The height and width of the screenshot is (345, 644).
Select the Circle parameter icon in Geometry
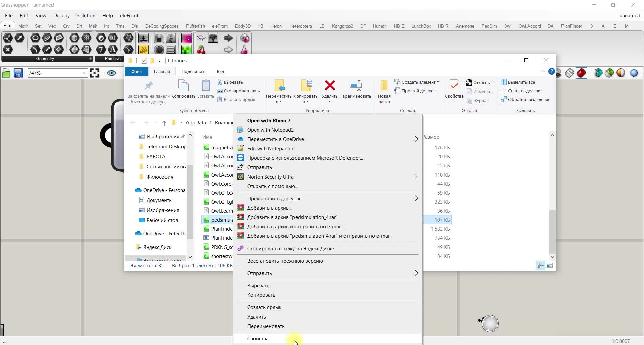(35, 38)
